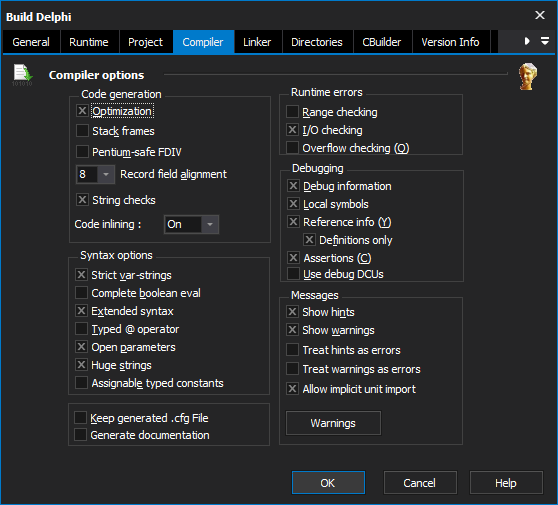Viewport: 558px width, 505px height.
Task: Confirm with the OK button
Action: point(328,483)
